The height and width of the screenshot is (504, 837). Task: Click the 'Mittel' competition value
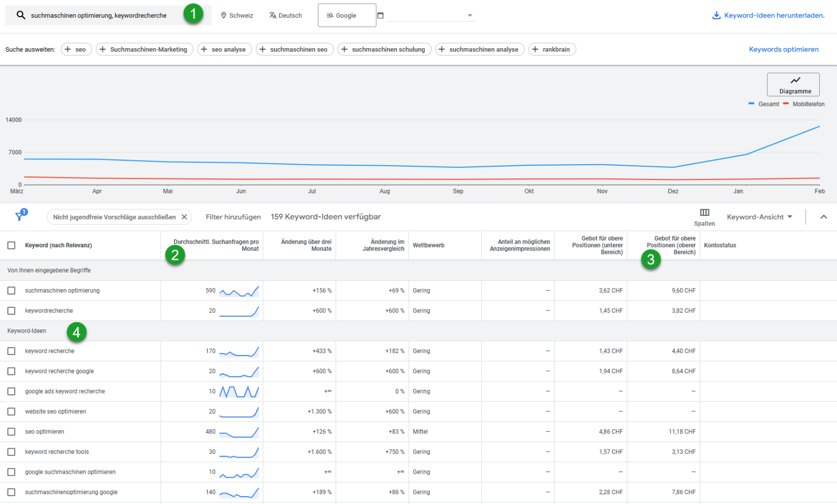coord(420,432)
